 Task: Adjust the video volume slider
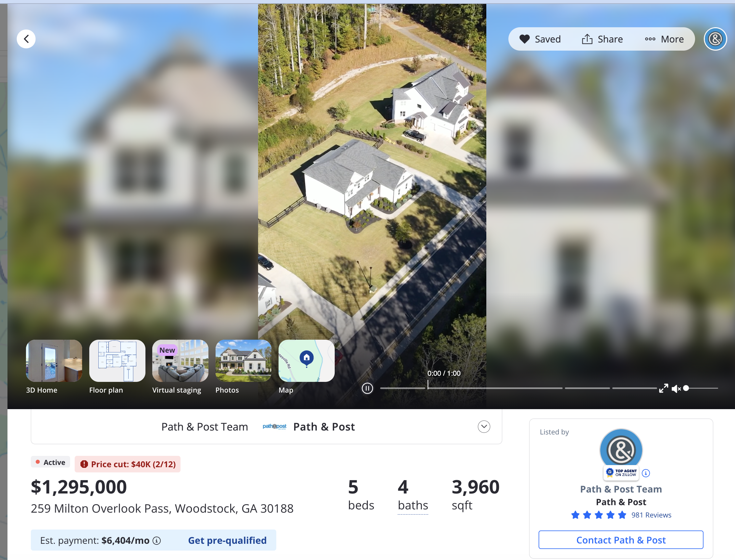click(x=701, y=388)
